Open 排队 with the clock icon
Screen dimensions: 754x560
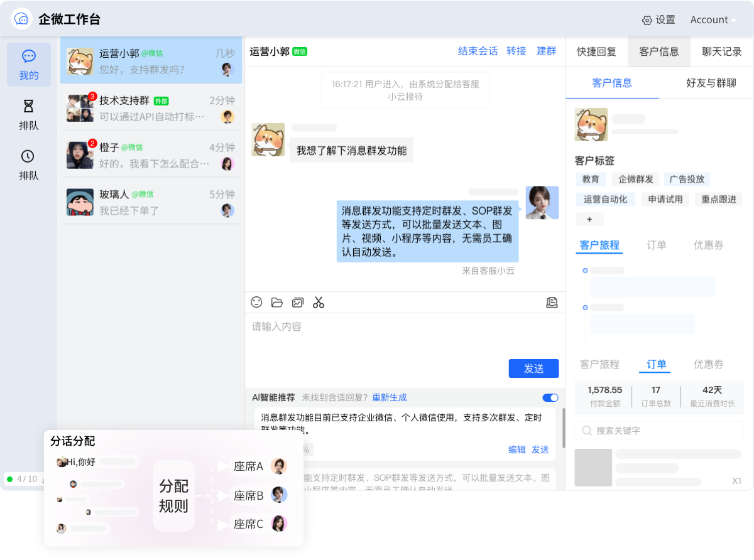click(x=29, y=165)
